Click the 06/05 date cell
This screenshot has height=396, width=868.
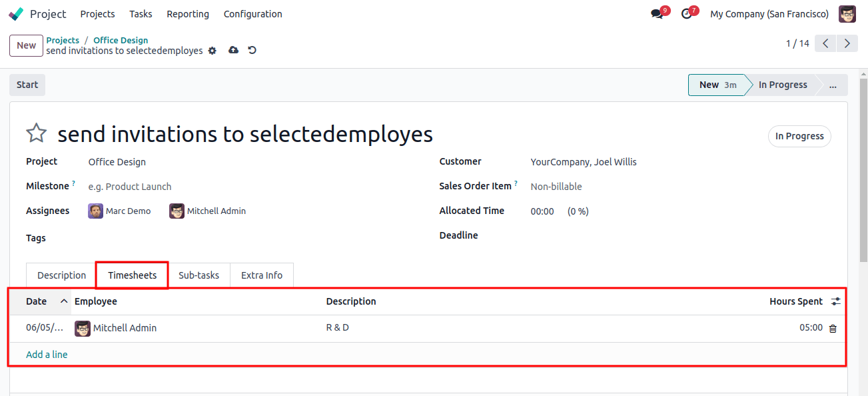pos(45,328)
